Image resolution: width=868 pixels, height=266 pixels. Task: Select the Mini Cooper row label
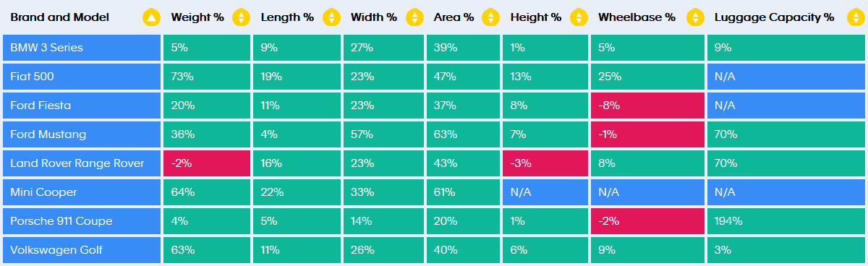82,192
